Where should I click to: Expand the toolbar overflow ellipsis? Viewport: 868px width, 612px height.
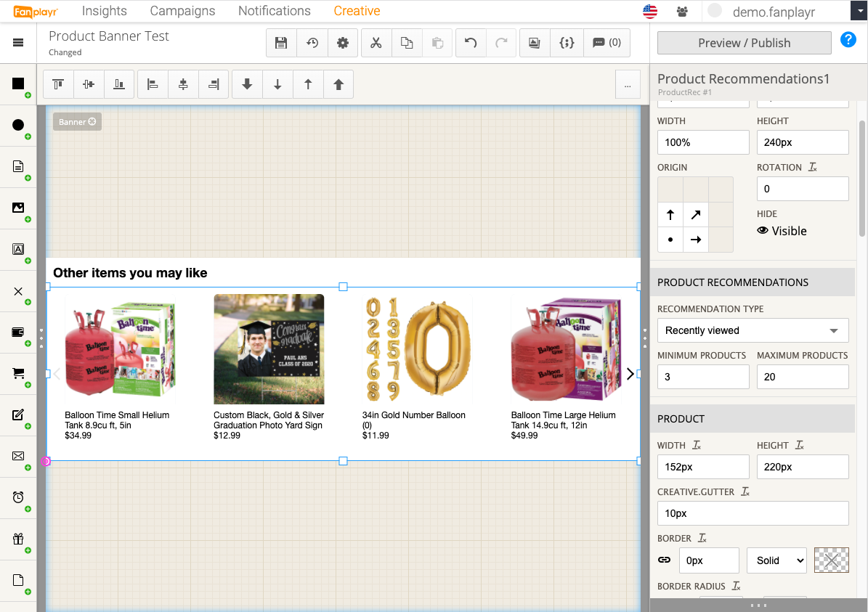point(628,85)
